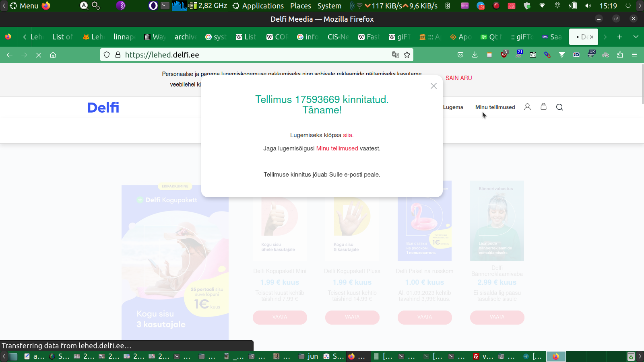Open the volume speaker tray icon
644x362 pixels.
[588, 6]
